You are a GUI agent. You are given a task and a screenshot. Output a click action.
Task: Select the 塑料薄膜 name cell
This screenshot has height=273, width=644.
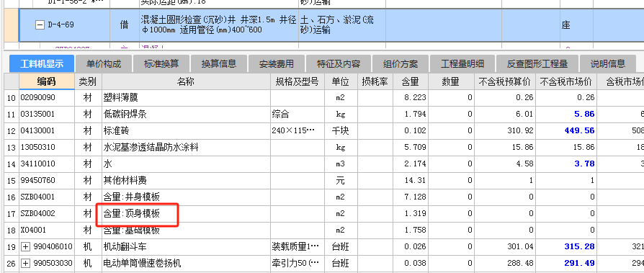(186, 98)
